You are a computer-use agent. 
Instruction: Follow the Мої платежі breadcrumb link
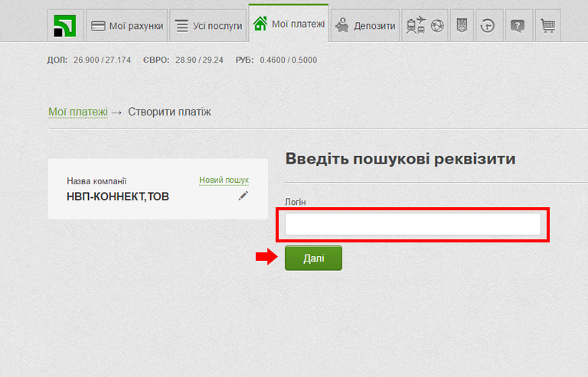pos(78,112)
